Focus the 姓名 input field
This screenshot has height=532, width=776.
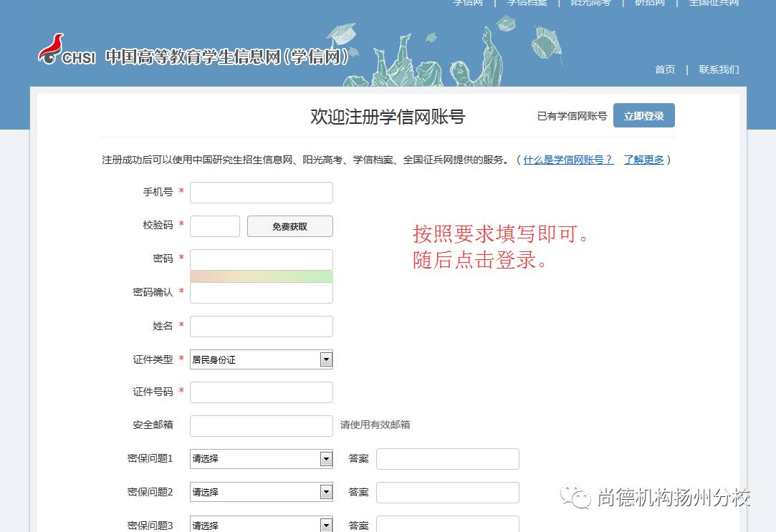262,327
